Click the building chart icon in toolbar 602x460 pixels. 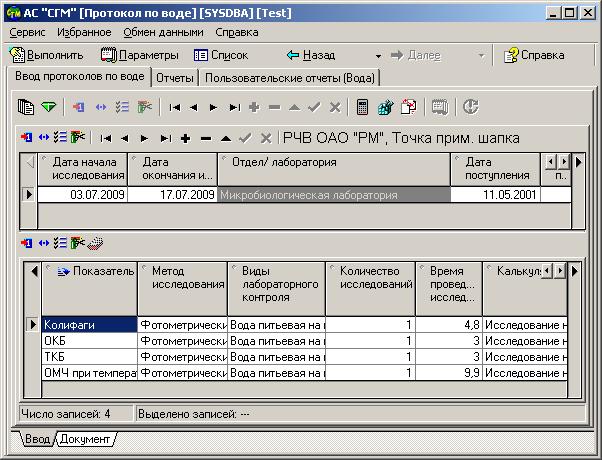pos(385,107)
